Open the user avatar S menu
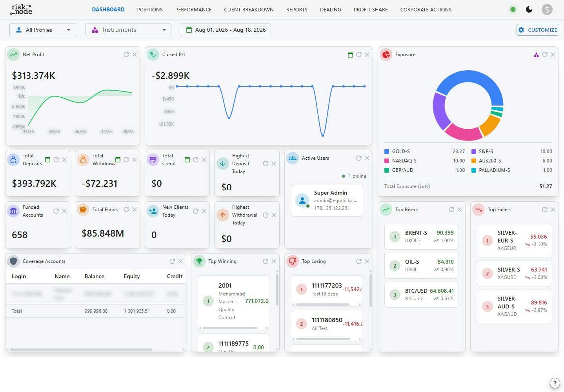The image size is (564, 392). click(x=547, y=9)
